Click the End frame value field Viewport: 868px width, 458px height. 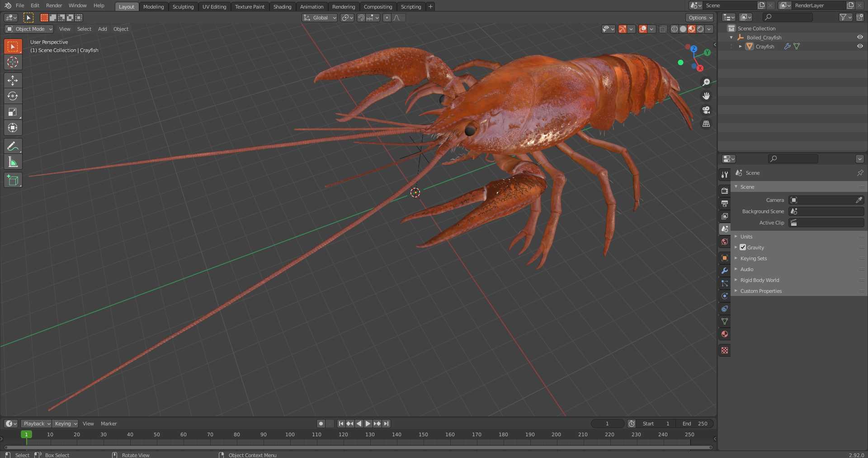(695, 424)
